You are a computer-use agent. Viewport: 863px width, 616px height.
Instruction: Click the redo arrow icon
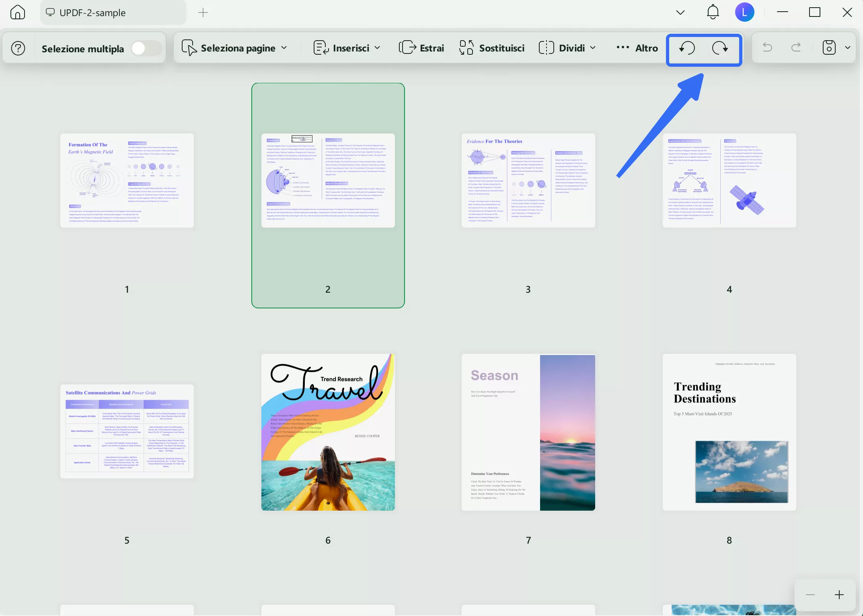coord(795,47)
